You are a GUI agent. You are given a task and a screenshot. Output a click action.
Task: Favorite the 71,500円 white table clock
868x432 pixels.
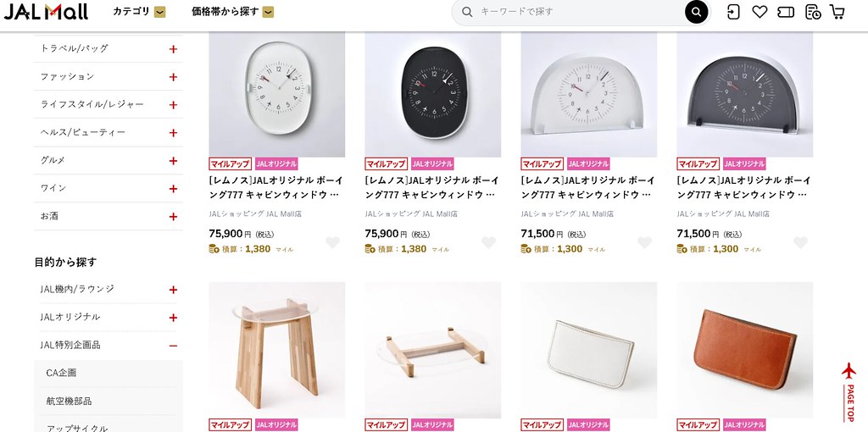[x=644, y=242]
